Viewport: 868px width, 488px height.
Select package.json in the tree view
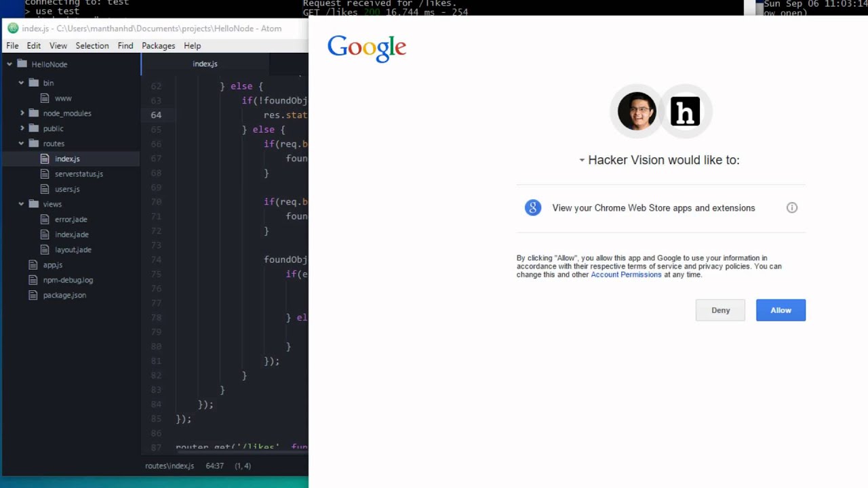click(64, 295)
